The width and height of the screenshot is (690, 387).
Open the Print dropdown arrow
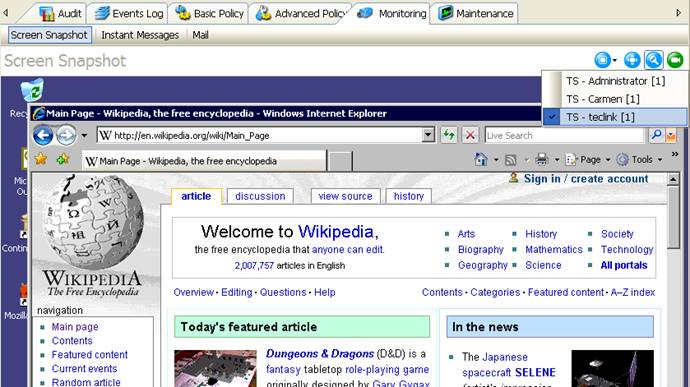[557, 160]
